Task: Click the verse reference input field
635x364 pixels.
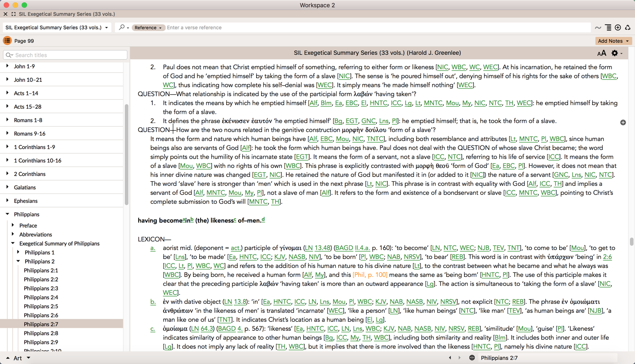Action: coord(378,28)
